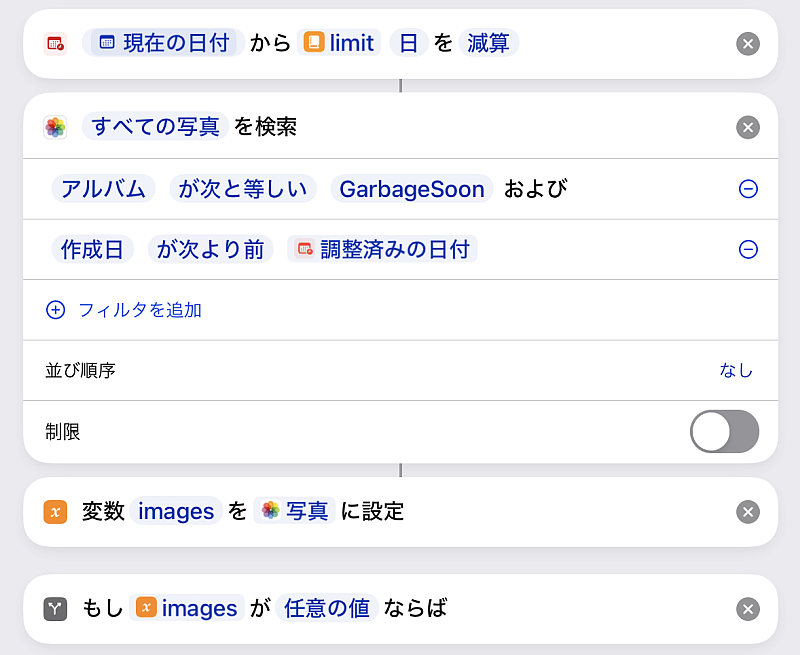
Task: Tap the すべての写真 parameter
Action: 155,126
